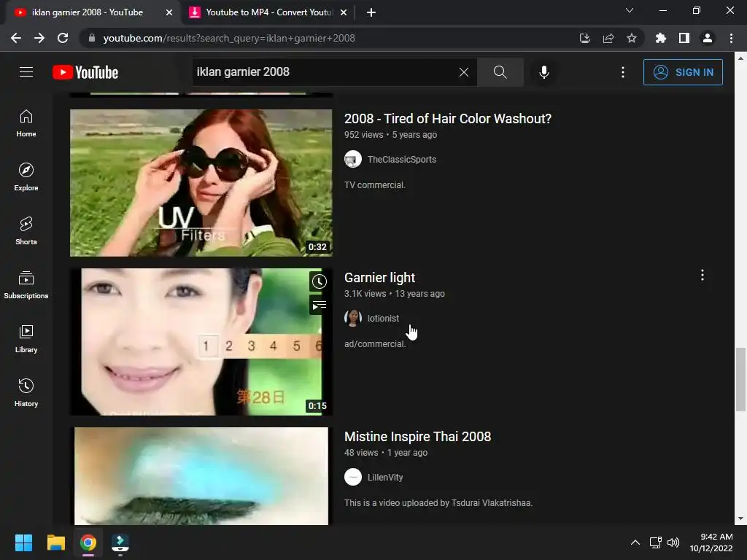Start voice search with the microphone
Screen dimensions: 747x560
(x=543, y=72)
